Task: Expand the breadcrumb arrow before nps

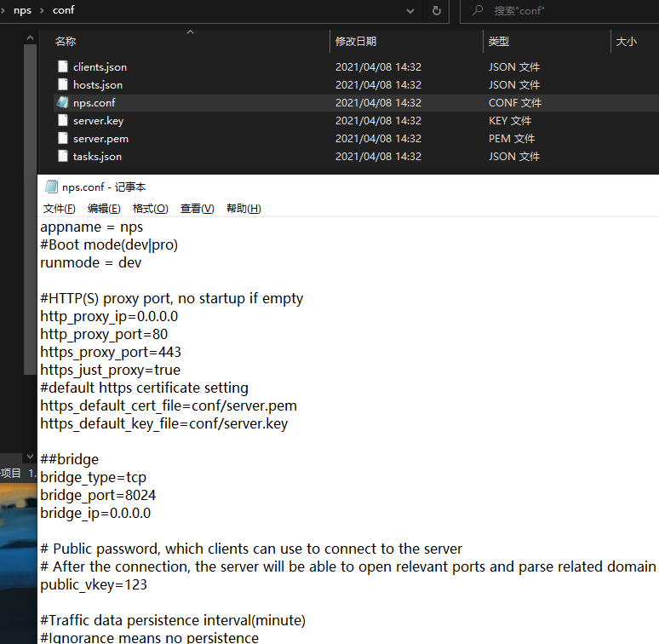Action: (3, 10)
